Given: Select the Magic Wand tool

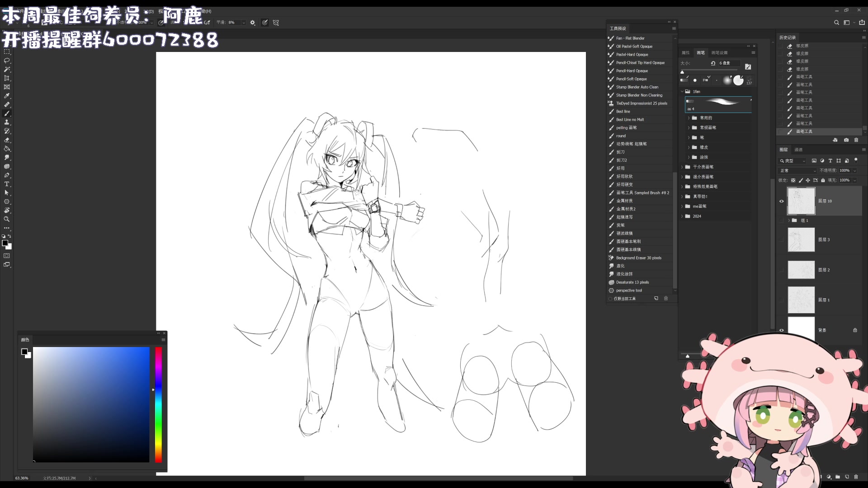Looking at the screenshot, I should tap(7, 70).
